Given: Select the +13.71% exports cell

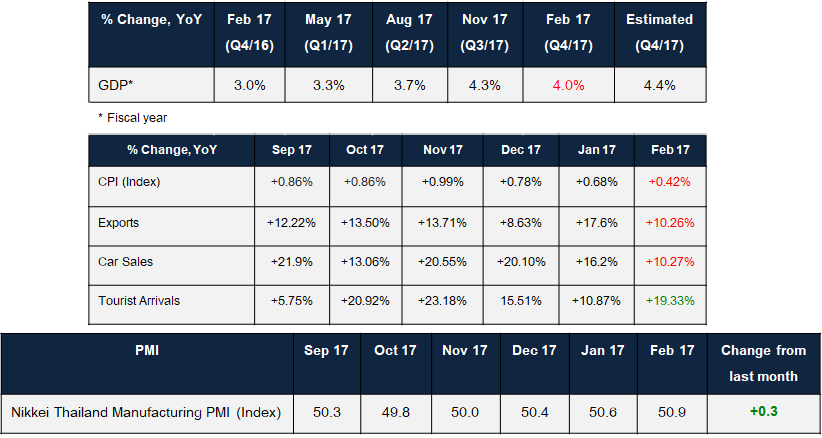Looking at the screenshot, I should point(444,221).
